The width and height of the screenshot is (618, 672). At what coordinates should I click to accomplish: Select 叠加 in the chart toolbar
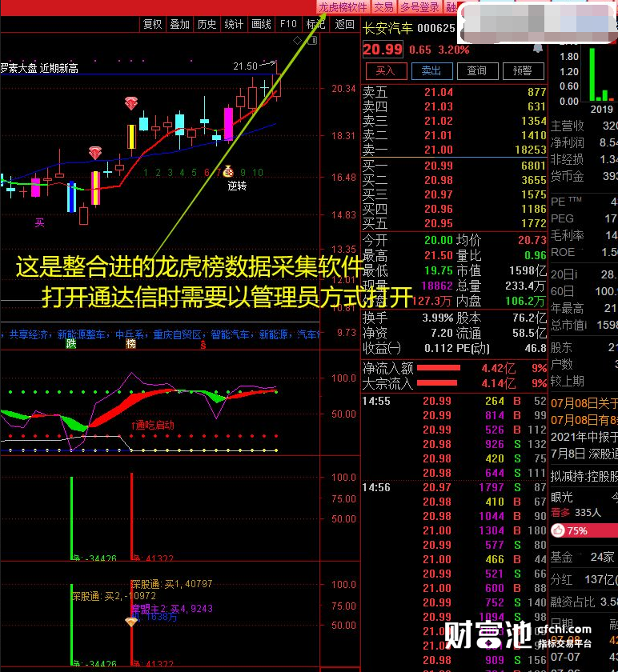click(x=179, y=24)
